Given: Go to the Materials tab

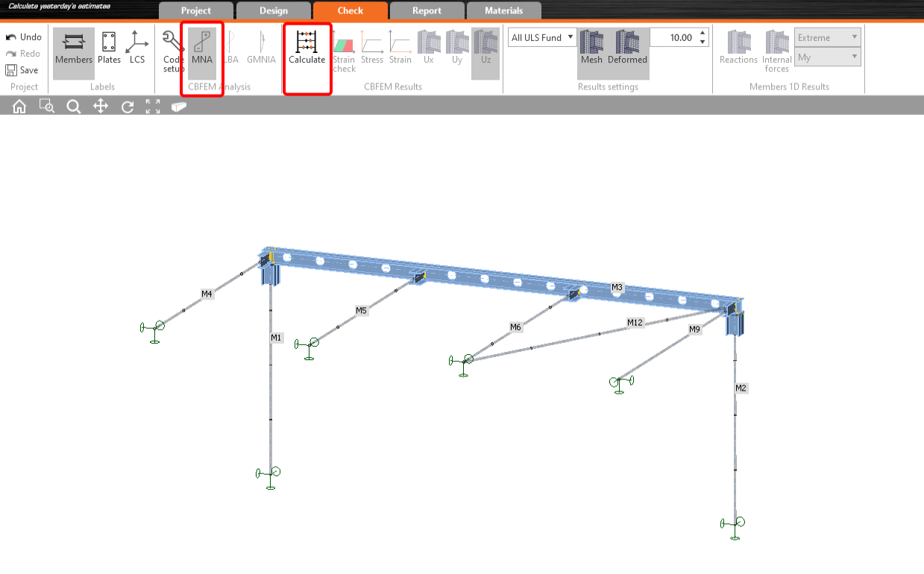Looking at the screenshot, I should pyautogui.click(x=504, y=10).
